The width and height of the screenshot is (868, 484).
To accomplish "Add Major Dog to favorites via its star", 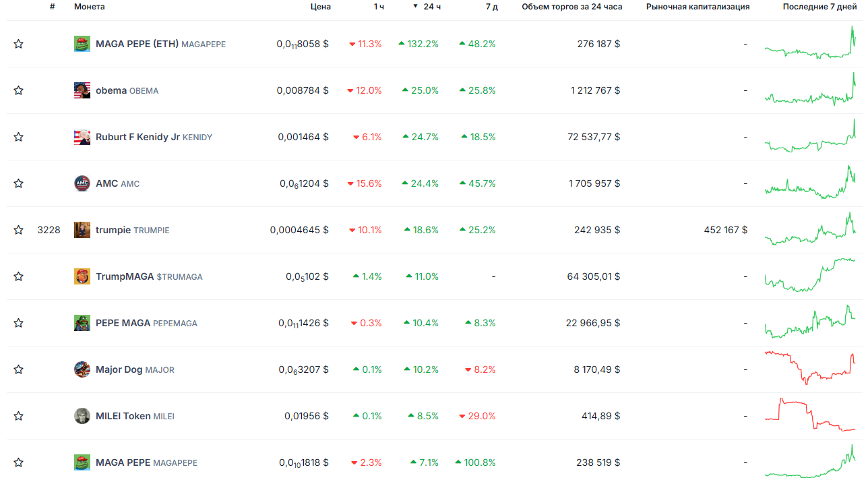I will [18, 369].
